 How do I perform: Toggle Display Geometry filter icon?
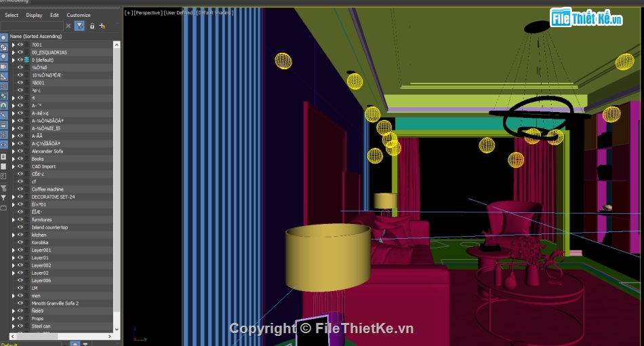pyautogui.click(x=3, y=37)
